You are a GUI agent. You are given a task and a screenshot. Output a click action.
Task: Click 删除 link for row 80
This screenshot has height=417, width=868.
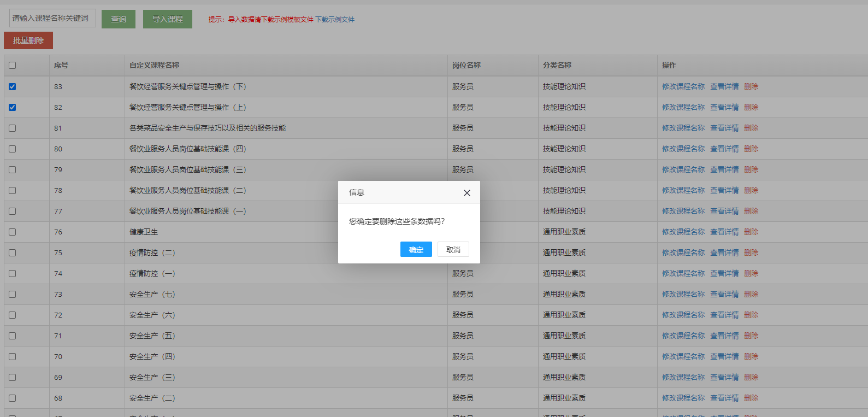751,149
